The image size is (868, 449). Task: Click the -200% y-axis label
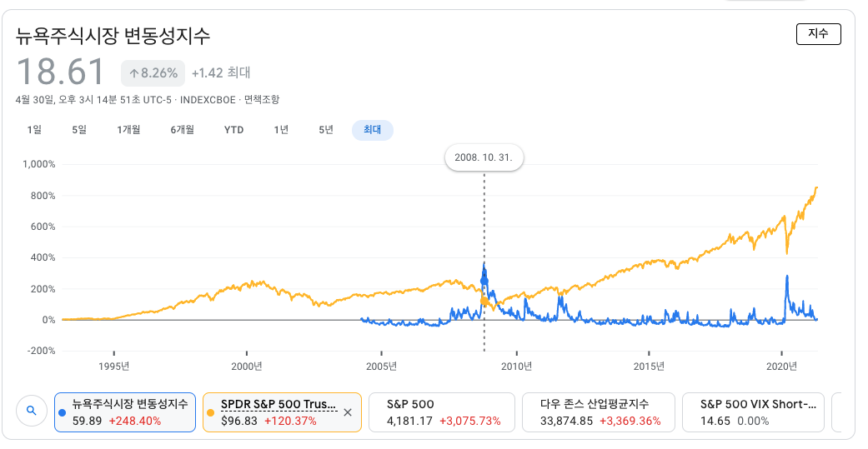42,351
